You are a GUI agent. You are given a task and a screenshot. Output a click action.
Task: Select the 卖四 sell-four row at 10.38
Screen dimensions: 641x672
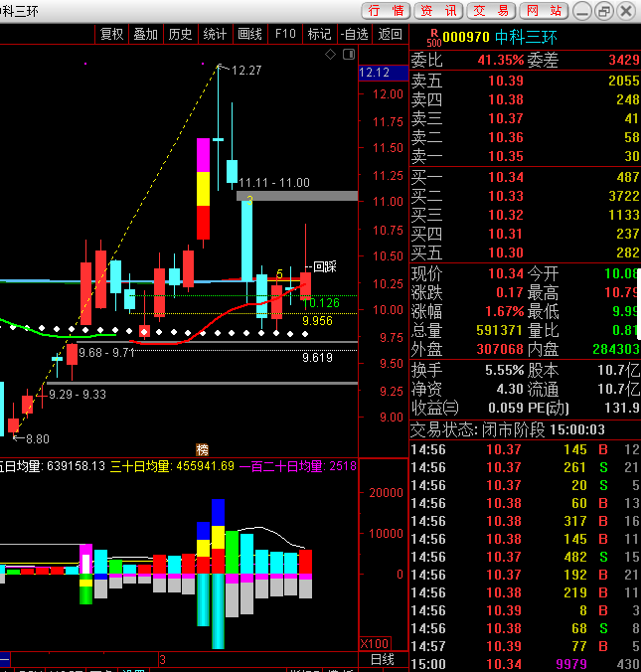coord(526,99)
